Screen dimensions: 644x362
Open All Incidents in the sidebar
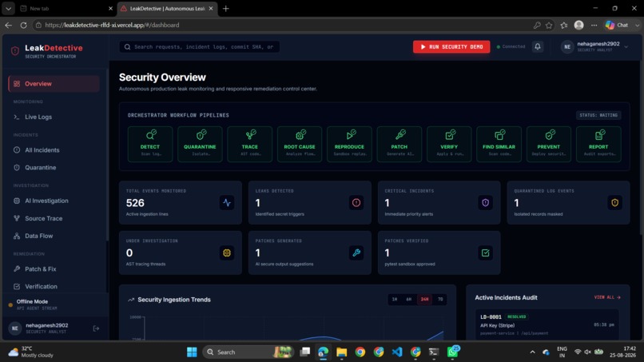(54, 150)
